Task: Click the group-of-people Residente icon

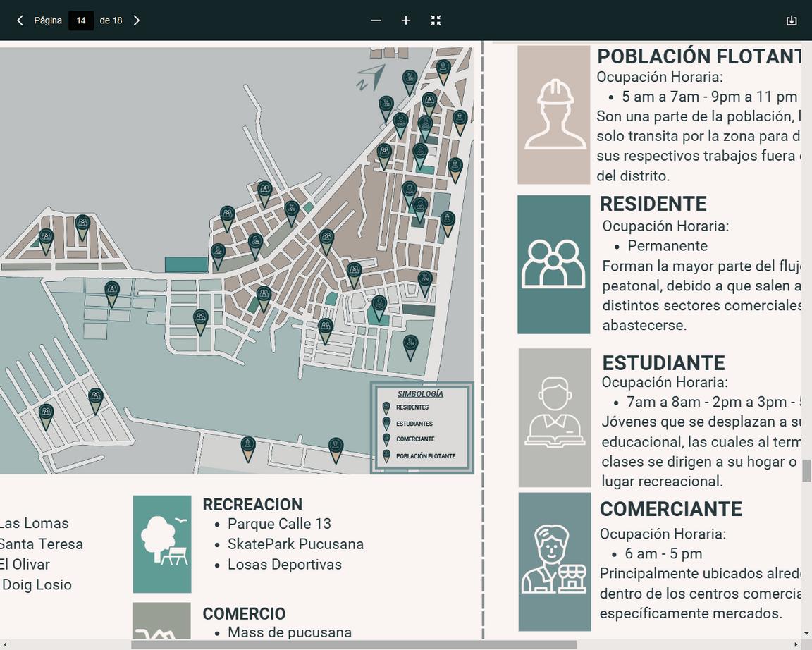Action: point(553,264)
